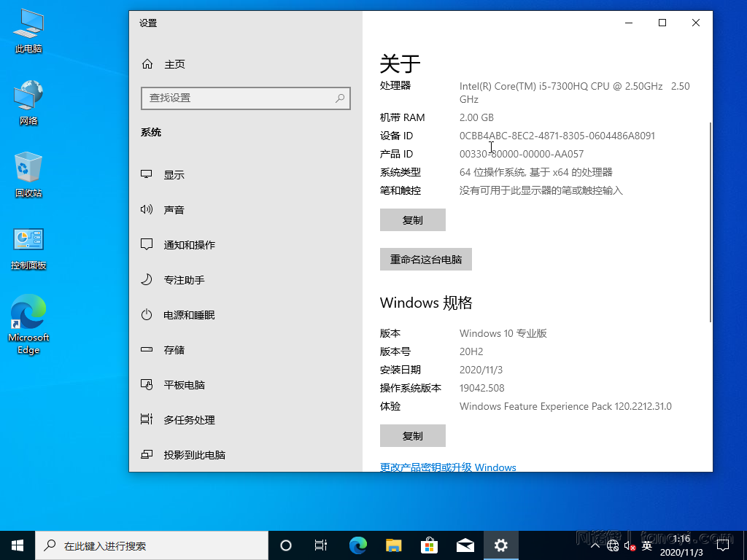Open the 主页 home icon in Settings
Image resolution: width=747 pixels, height=560 pixels.
147,64
